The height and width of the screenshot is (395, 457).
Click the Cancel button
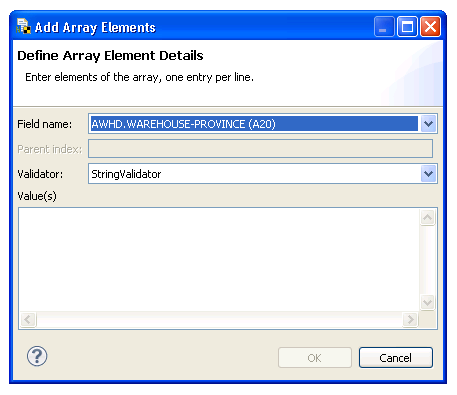[x=396, y=358]
